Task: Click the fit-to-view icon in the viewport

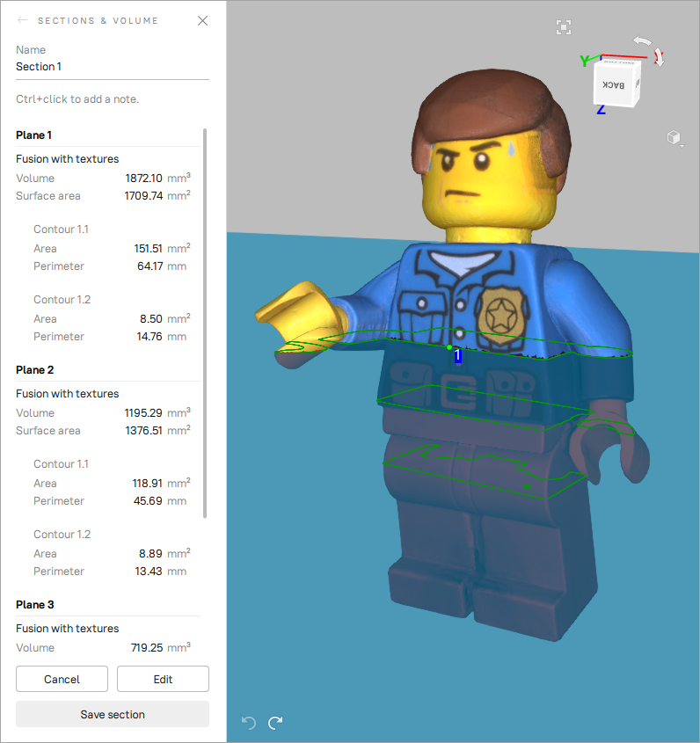Action: pyautogui.click(x=564, y=27)
